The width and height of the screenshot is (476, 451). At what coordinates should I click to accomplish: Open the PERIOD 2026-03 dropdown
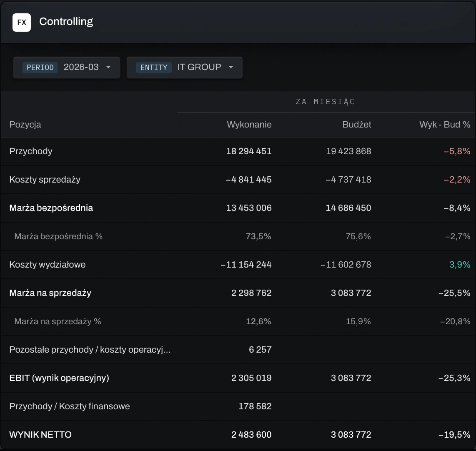[x=67, y=68]
